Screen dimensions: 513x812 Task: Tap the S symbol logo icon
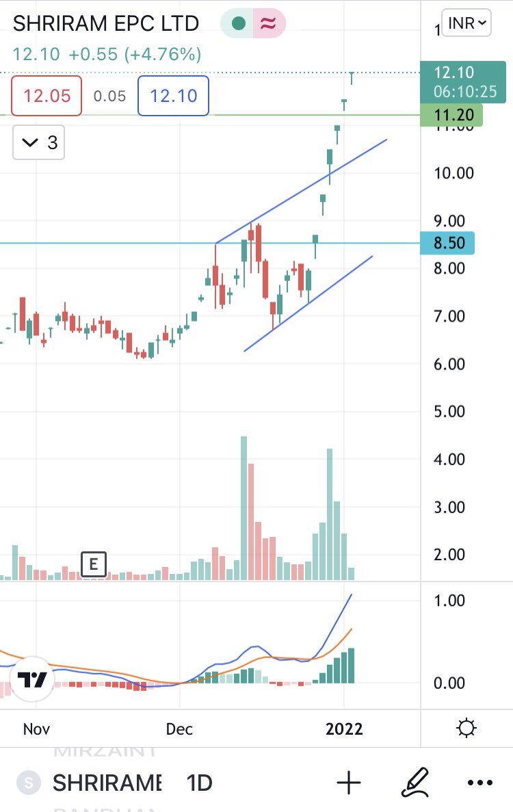click(x=29, y=783)
